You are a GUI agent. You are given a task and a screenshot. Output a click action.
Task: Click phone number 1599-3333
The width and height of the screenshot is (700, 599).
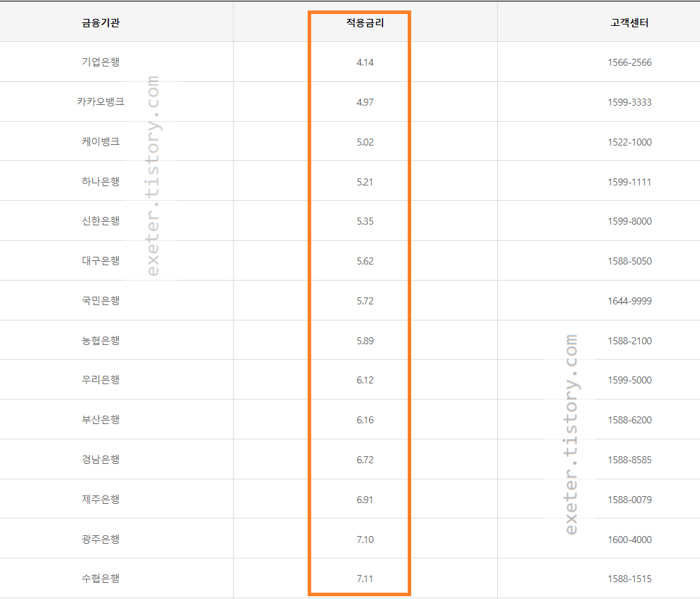coord(629,102)
